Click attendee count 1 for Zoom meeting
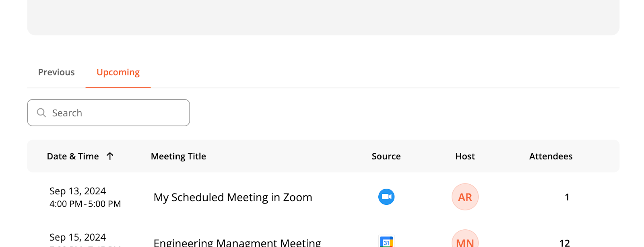This screenshot has width=644, height=247. tap(567, 197)
